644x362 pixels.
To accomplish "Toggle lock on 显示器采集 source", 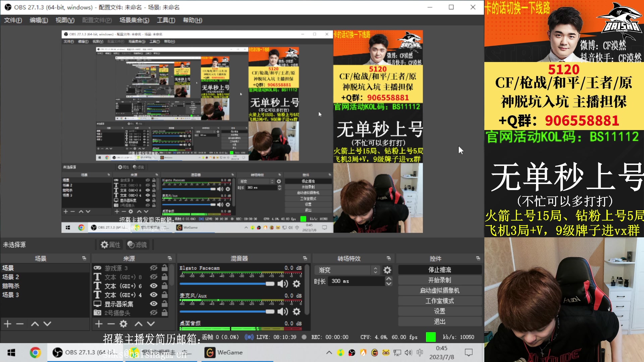I will [164, 304].
